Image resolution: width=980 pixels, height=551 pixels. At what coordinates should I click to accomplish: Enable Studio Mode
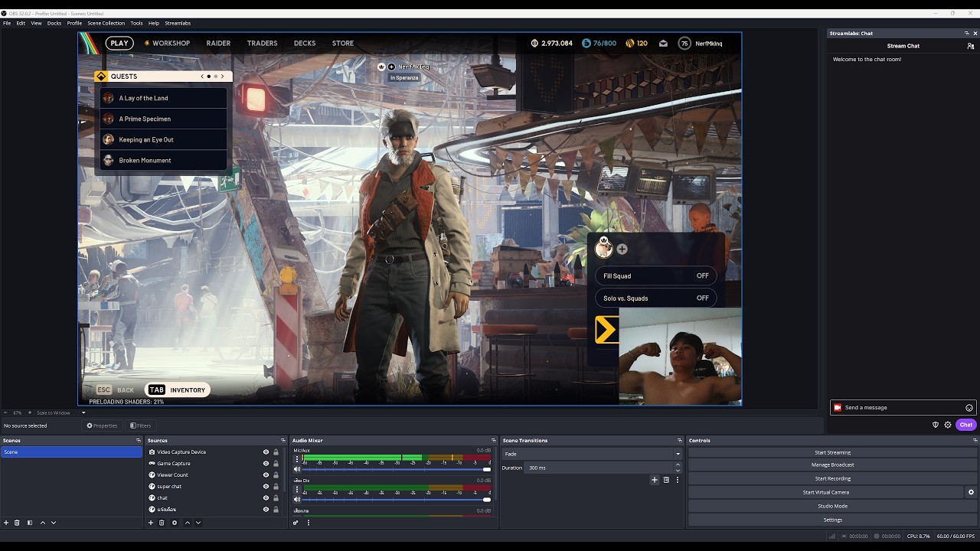[x=832, y=506]
